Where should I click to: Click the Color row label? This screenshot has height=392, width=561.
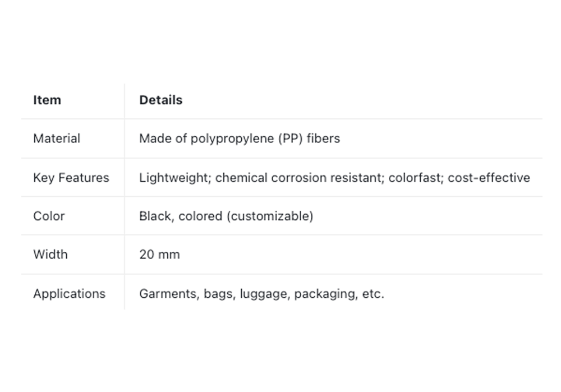[49, 216]
